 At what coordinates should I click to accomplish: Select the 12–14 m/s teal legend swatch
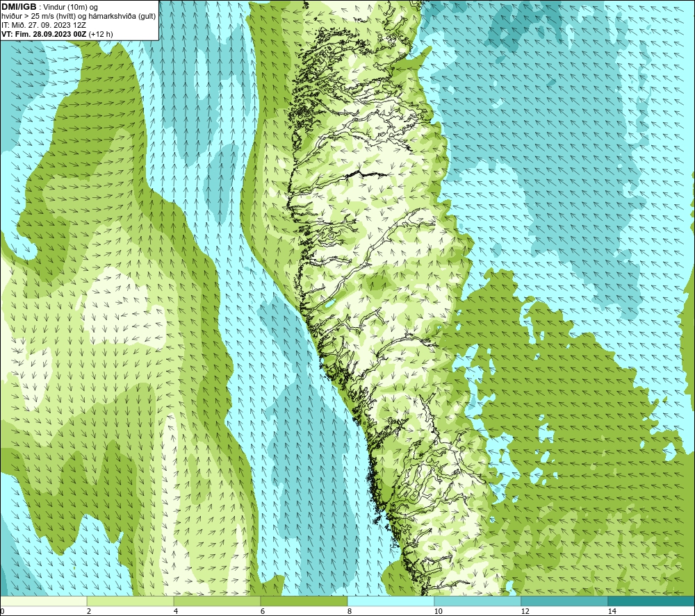pos(564,601)
